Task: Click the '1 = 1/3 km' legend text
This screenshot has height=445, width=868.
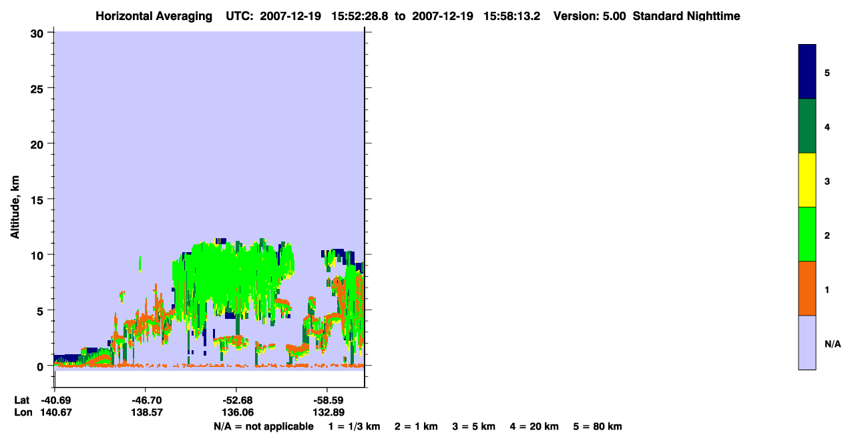Action: [355, 426]
